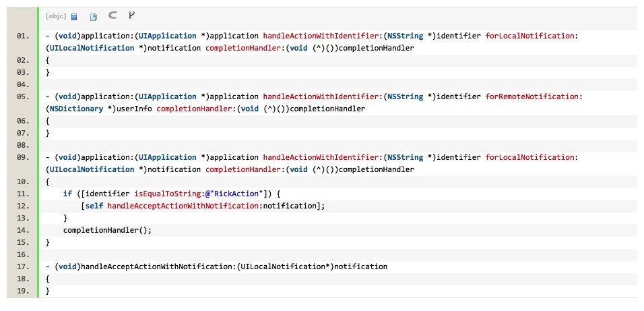Click line number 01.
Viewport: 644px width, 311px height.
pos(24,36)
